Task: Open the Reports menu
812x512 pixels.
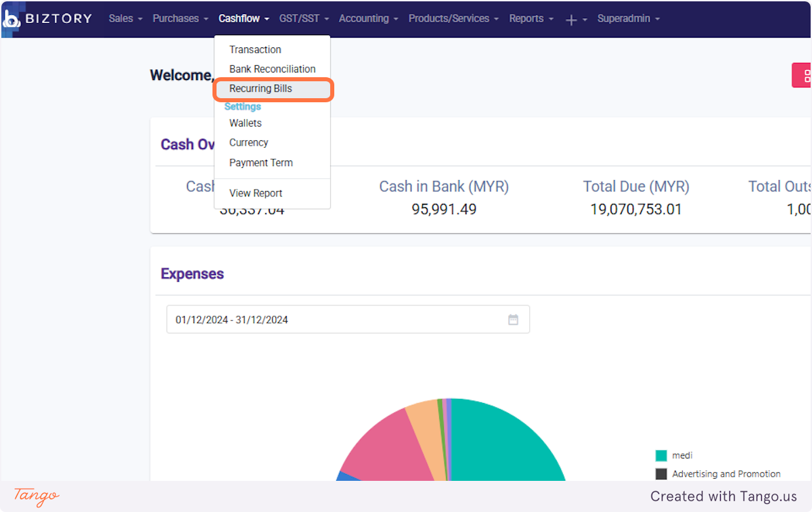Action: tap(531, 19)
